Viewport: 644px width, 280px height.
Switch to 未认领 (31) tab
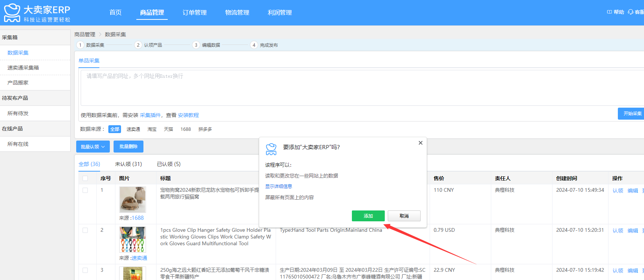click(x=129, y=164)
